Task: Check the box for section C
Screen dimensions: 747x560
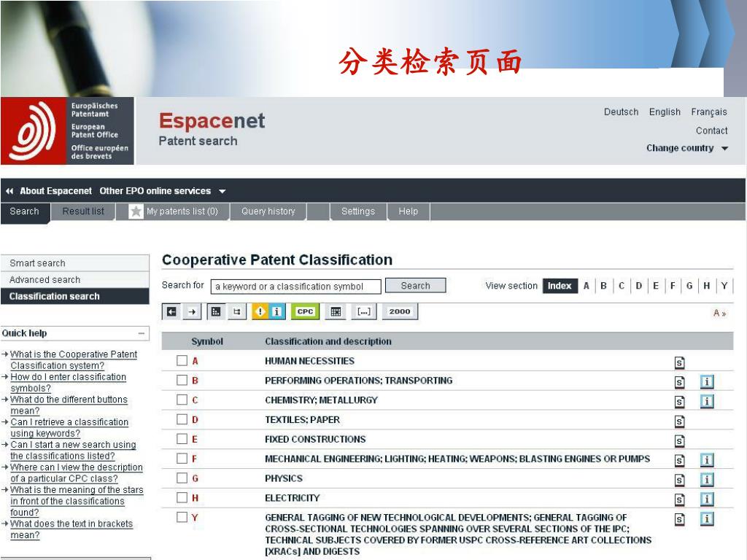Action: pos(182,400)
